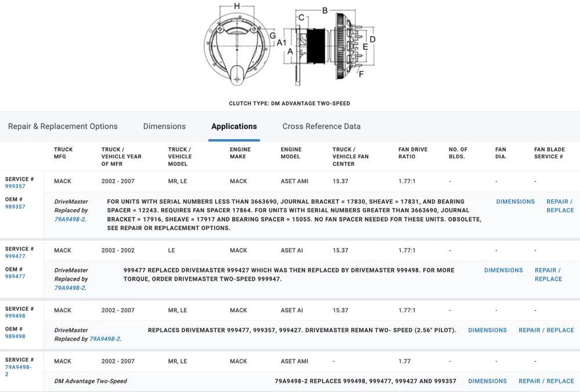This screenshot has width=580, height=392.
Task: View DIMENSIONS for service 999477
Action: click(503, 270)
